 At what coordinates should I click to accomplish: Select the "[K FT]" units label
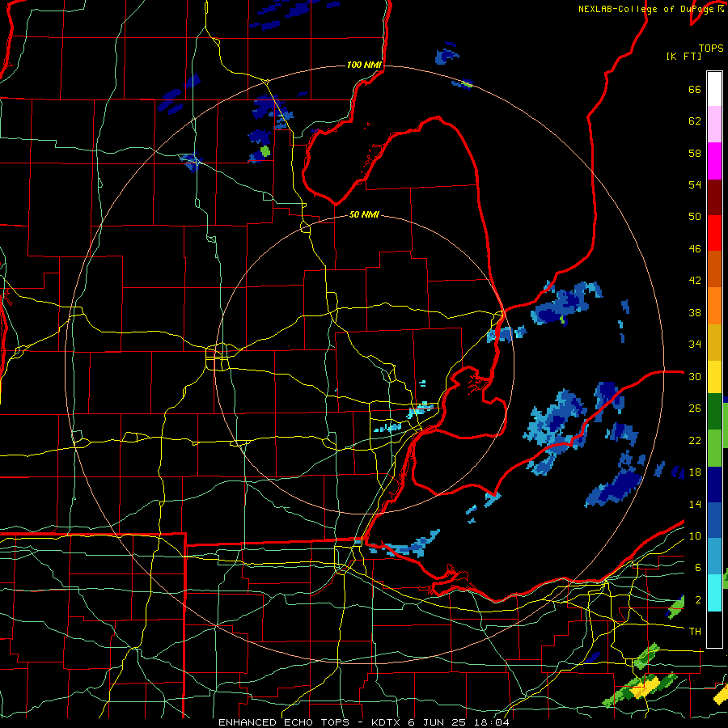point(684,56)
